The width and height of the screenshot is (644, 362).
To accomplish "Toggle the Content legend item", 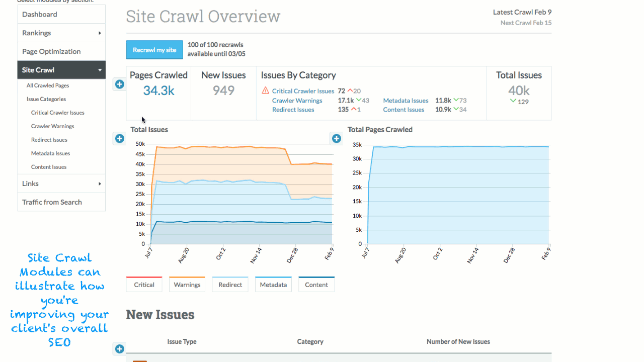I will tap(316, 285).
